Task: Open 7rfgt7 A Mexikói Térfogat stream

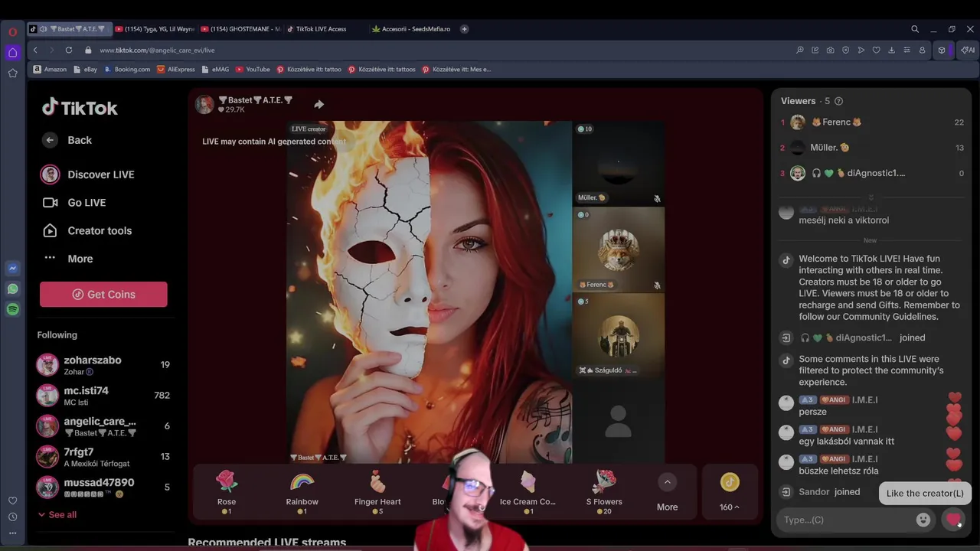Action: pyautogui.click(x=103, y=457)
